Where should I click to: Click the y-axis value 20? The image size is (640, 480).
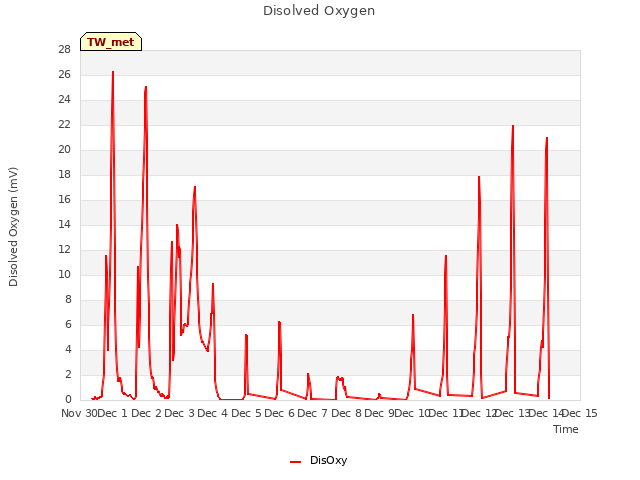64,149
